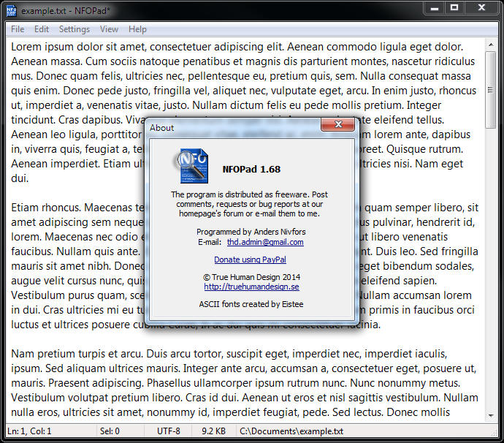Click the NFOPad magnifier logo in About
The width and height of the screenshot is (504, 443).
[x=191, y=166]
